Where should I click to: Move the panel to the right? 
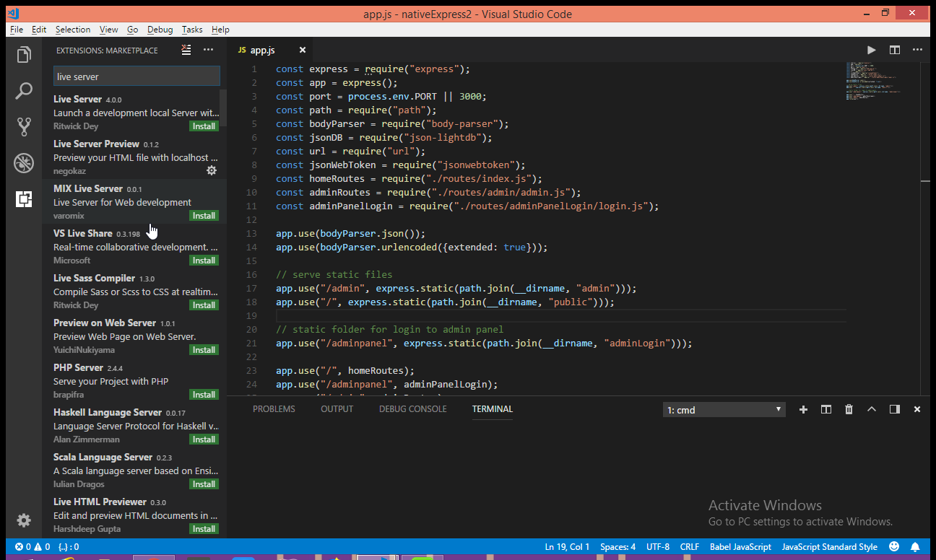coord(895,409)
